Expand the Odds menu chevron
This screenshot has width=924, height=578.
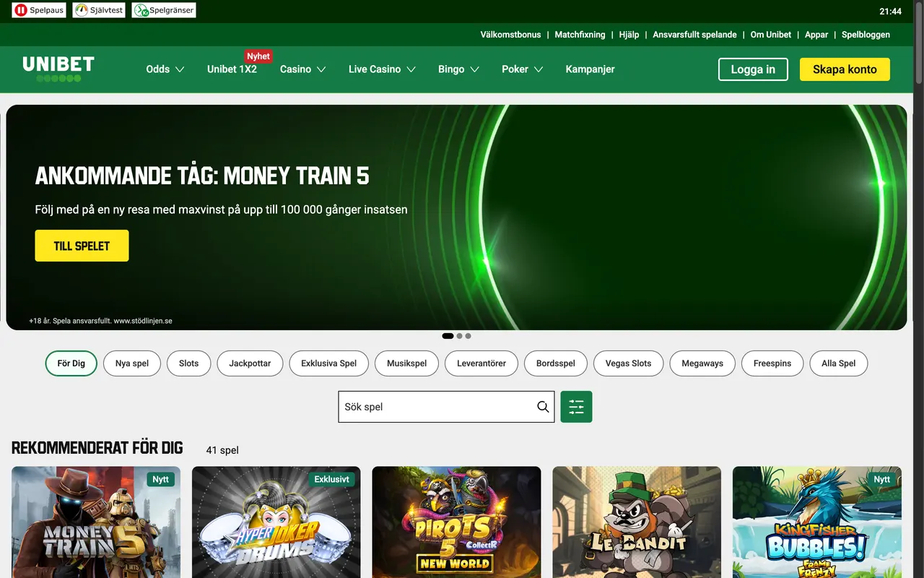coord(180,69)
